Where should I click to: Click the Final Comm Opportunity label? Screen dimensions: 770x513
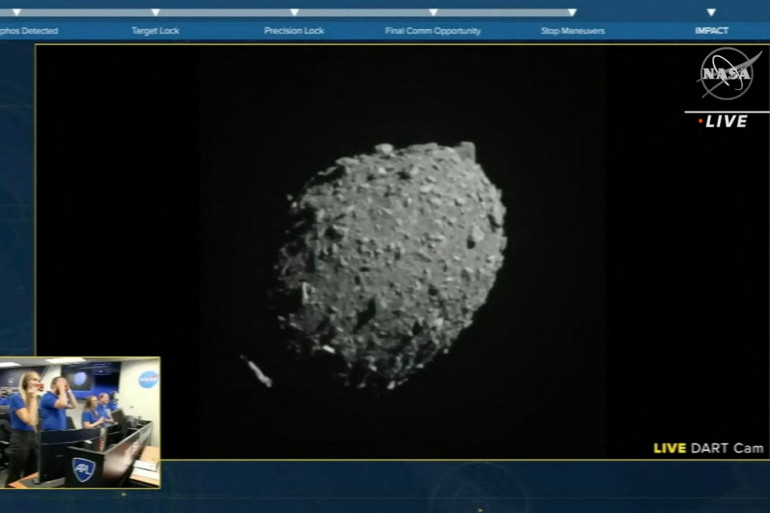point(433,31)
